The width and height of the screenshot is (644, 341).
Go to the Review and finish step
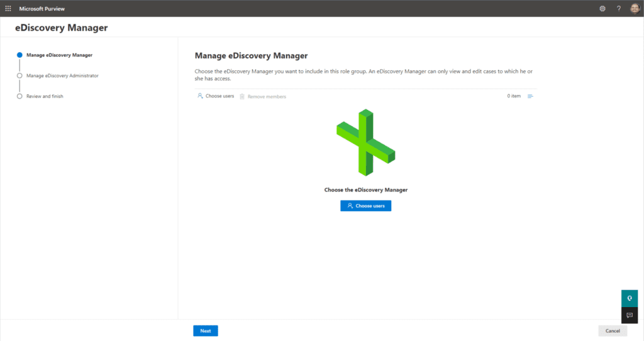[x=40, y=96]
